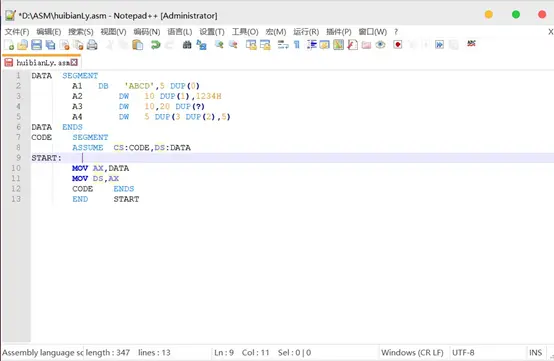
Task: Open the 插件(P) menu
Action: click(x=338, y=32)
